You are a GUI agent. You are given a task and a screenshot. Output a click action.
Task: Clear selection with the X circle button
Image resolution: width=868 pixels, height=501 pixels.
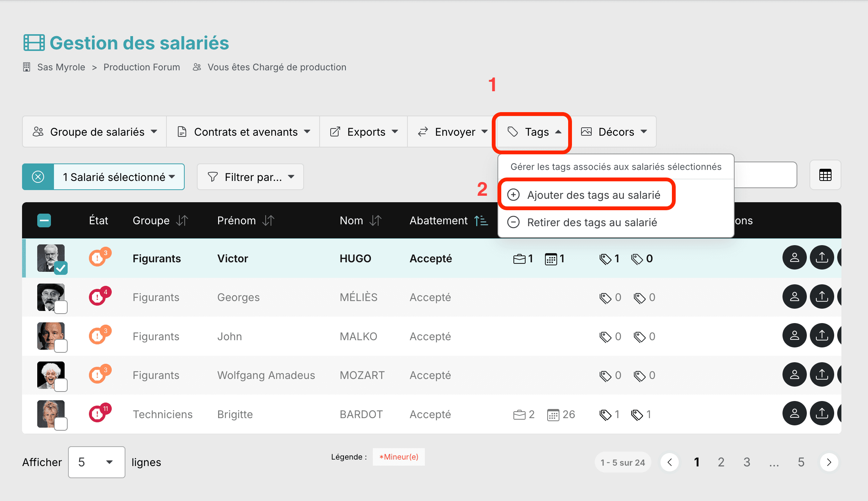pos(38,177)
